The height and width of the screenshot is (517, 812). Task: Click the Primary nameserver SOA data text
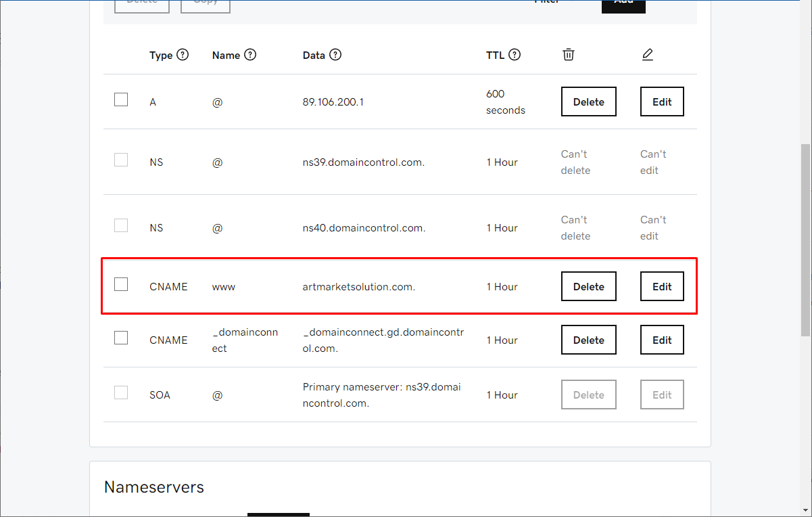click(381, 395)
